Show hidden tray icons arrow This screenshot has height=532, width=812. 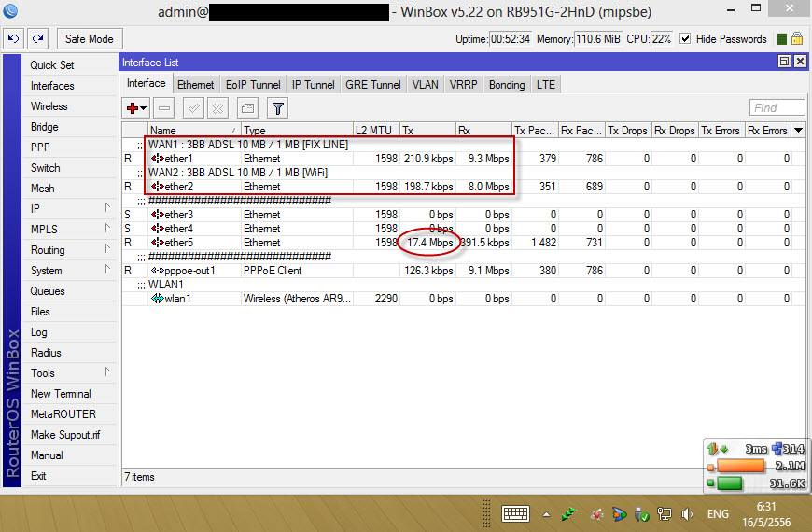(546, 514)
